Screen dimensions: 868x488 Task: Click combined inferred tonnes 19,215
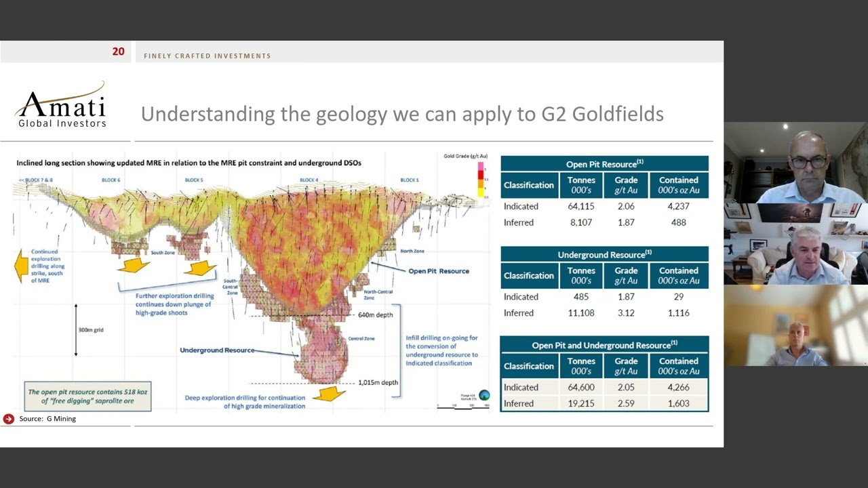pyautogui.click(x=581, y=403)
